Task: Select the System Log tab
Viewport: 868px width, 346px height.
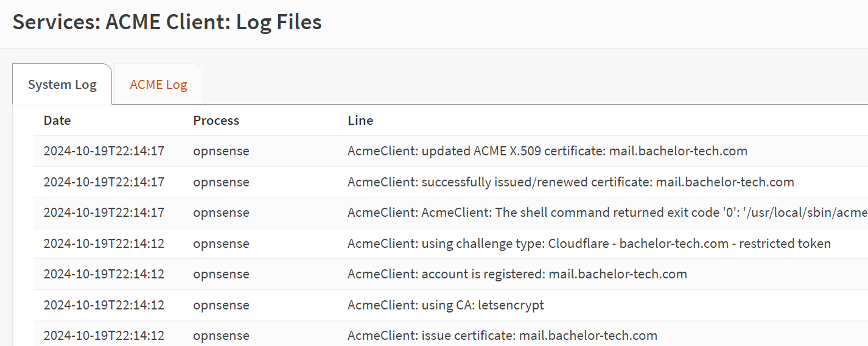Action: coord(62,85)
